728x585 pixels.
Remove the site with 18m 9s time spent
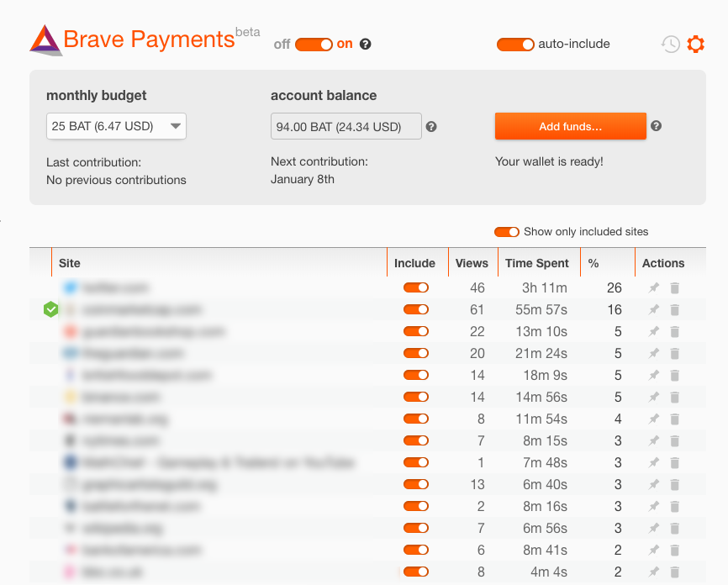(x=674, y=375)
